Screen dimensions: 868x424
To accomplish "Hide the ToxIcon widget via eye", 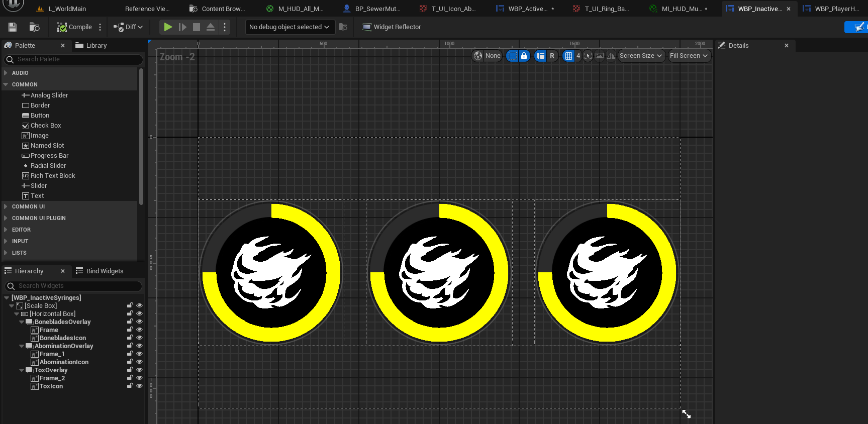I will click(139, 386).
